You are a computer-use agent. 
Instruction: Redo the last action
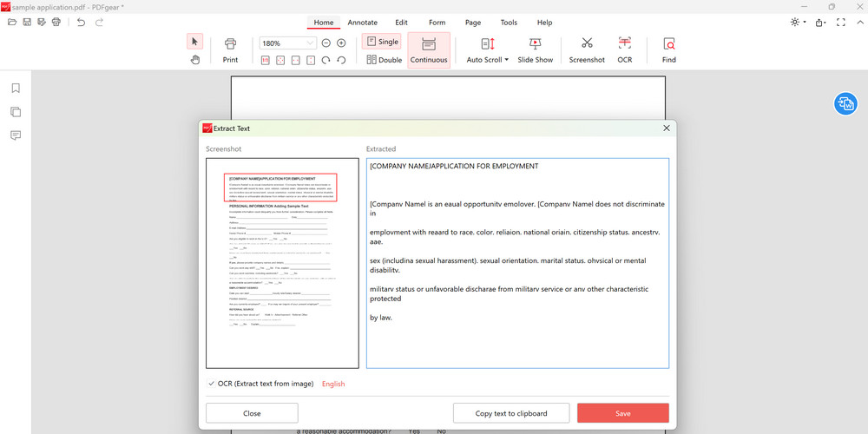click(99, 23)
